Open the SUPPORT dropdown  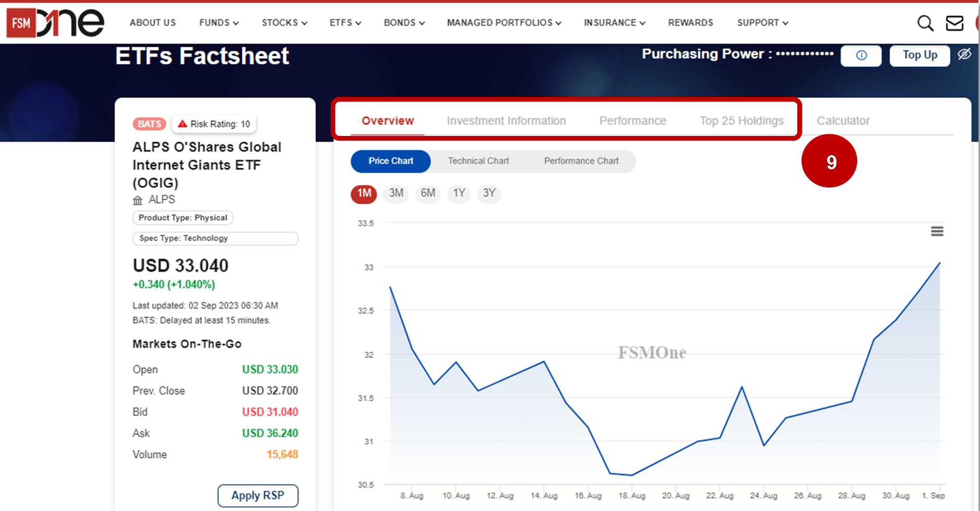(762, 22)
